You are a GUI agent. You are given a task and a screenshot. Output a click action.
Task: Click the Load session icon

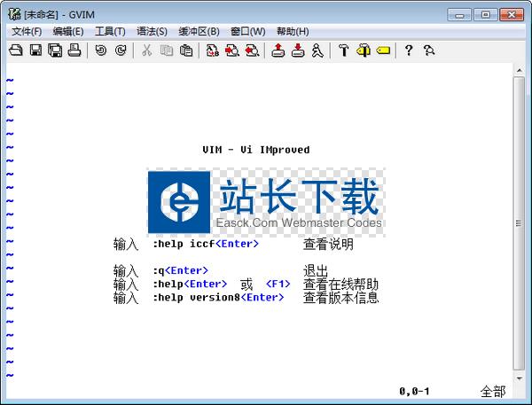click(x=278, y=51)
